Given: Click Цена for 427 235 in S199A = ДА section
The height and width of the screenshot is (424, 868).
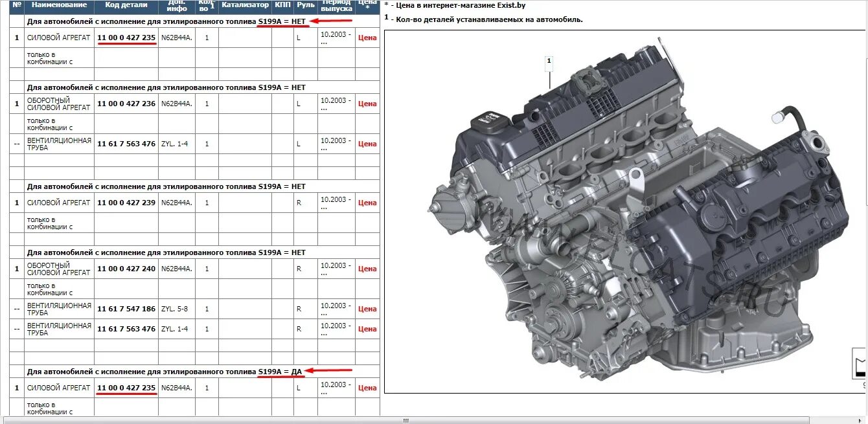Looking at the screenshot, I should click(x=367, y=388).
